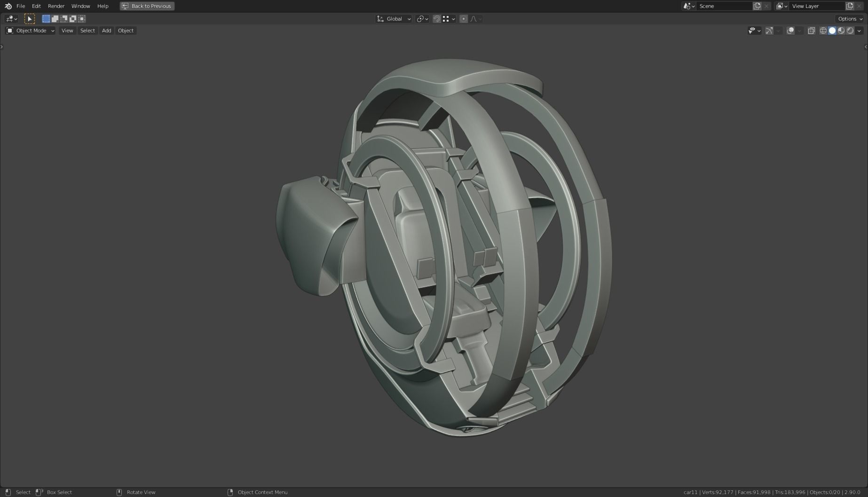Toggle snapping magnet icon
This screenshot has width=868, height=497.
click(x=437, y=19)
